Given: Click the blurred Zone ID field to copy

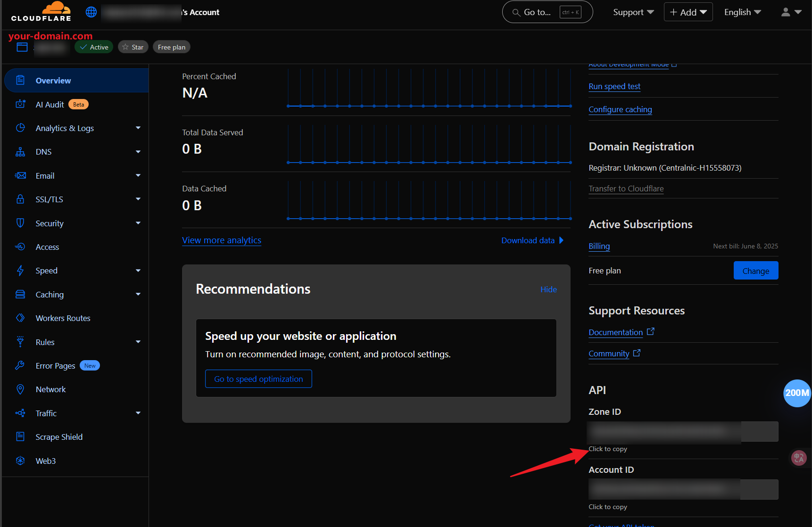Looking at the screenshot, I should pyautogui.click(x=683, y=431).
